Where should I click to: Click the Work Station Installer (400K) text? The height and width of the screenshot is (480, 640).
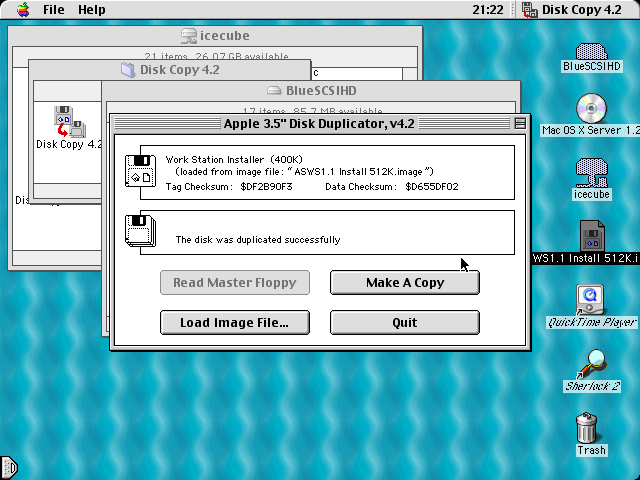point(234,160)
